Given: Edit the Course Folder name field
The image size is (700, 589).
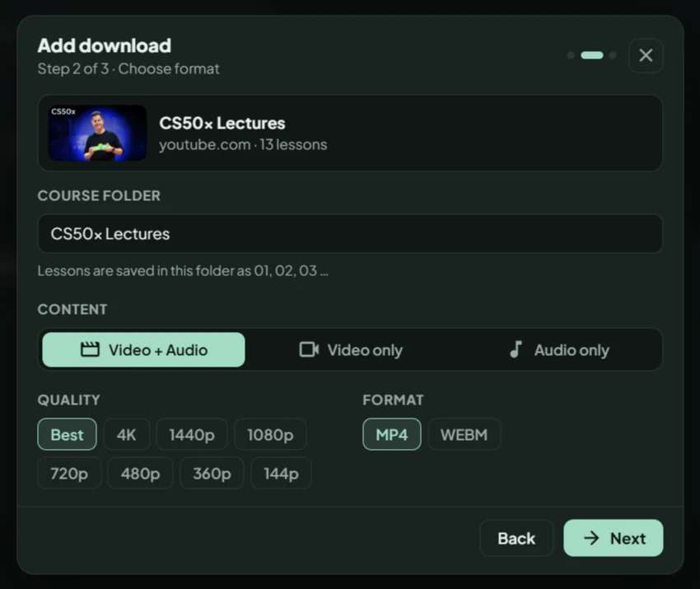Looking at the screenshot, I should [350, 234].
